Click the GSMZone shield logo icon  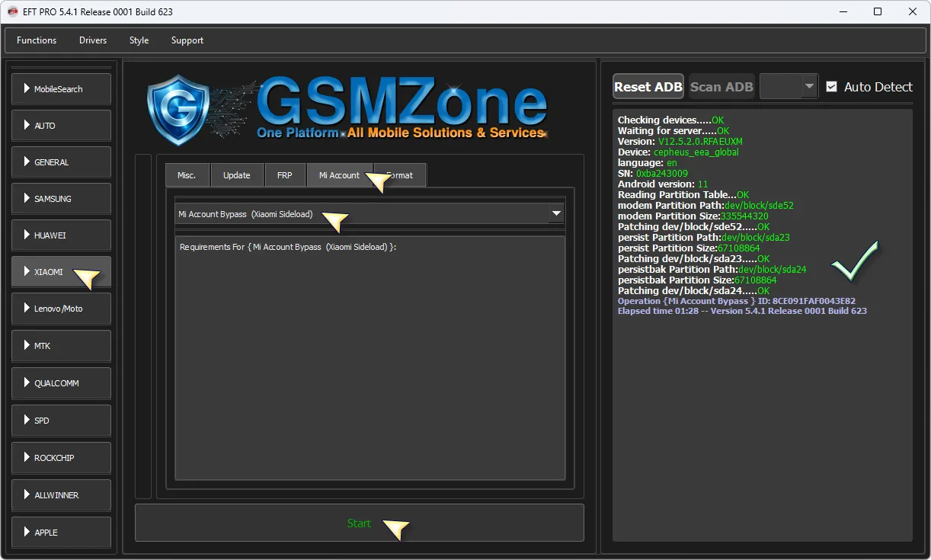pos(178,110)
